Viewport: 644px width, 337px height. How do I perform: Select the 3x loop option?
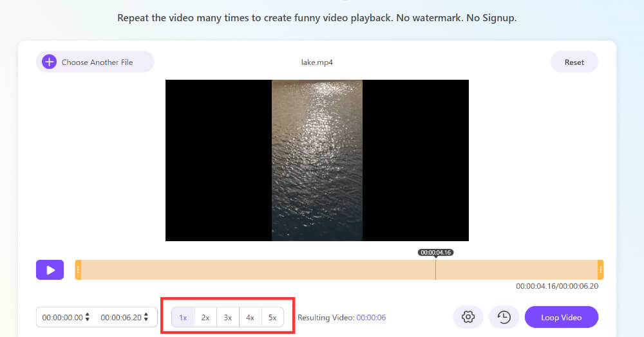point(228,317)
